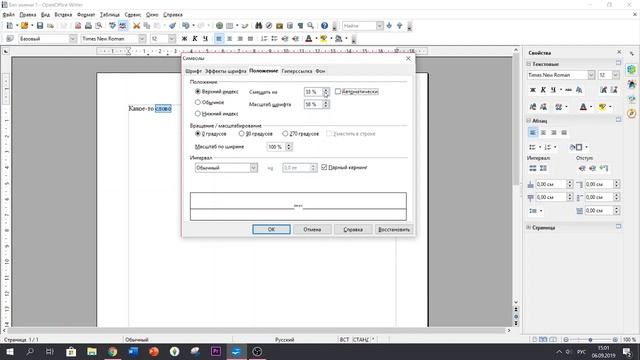Open the Times New Roman font dropdown in the formatting toolbar

(142, 39)
